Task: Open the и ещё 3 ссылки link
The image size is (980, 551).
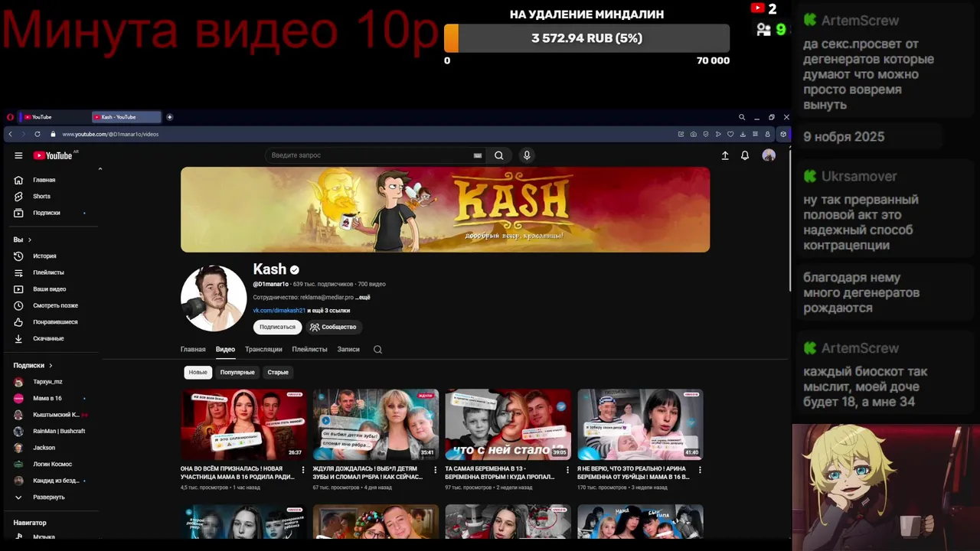Action: coord(329,311)
